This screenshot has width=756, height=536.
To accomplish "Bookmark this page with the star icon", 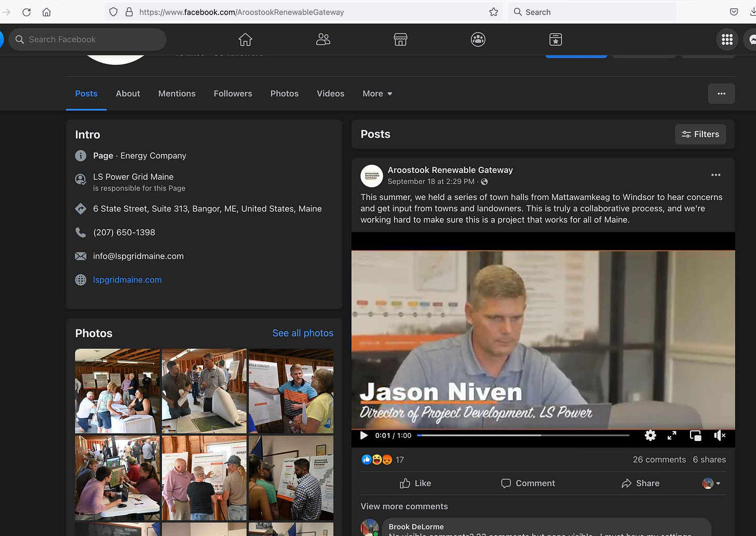I will (x=493, y=12).
